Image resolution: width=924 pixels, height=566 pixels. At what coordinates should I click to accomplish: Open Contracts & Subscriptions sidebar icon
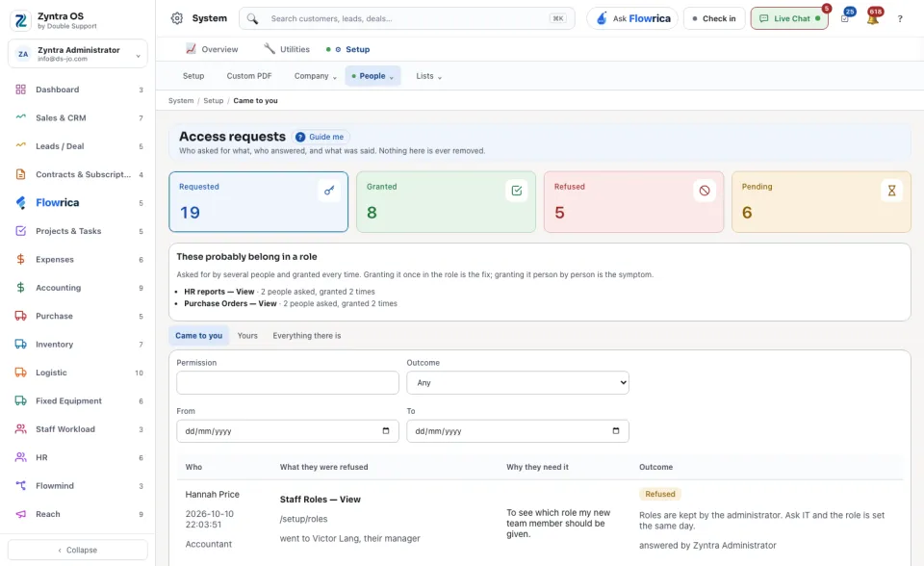click(x=20, y=174)
